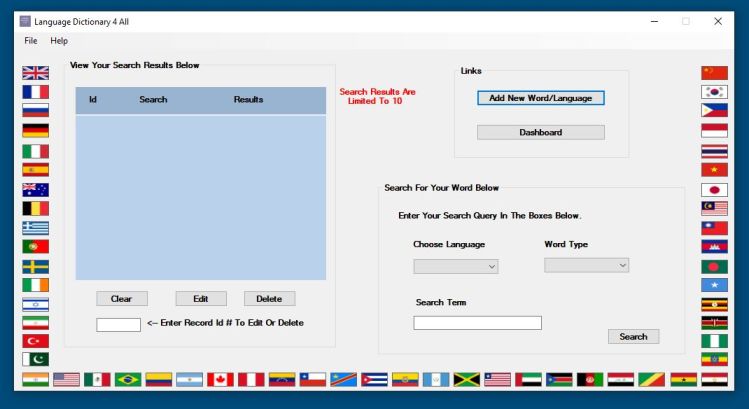Select the Turkish flag icon

[35, 340]
